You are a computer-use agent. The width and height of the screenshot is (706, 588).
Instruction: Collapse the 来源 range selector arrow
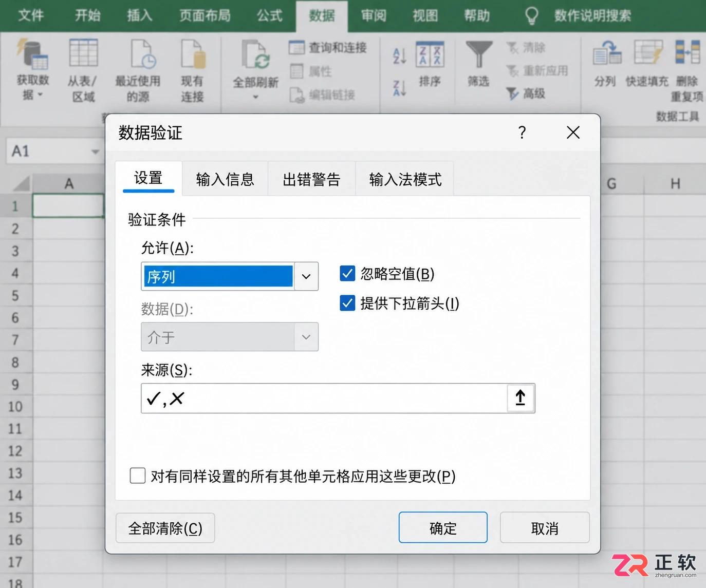(x=520, y=398)
